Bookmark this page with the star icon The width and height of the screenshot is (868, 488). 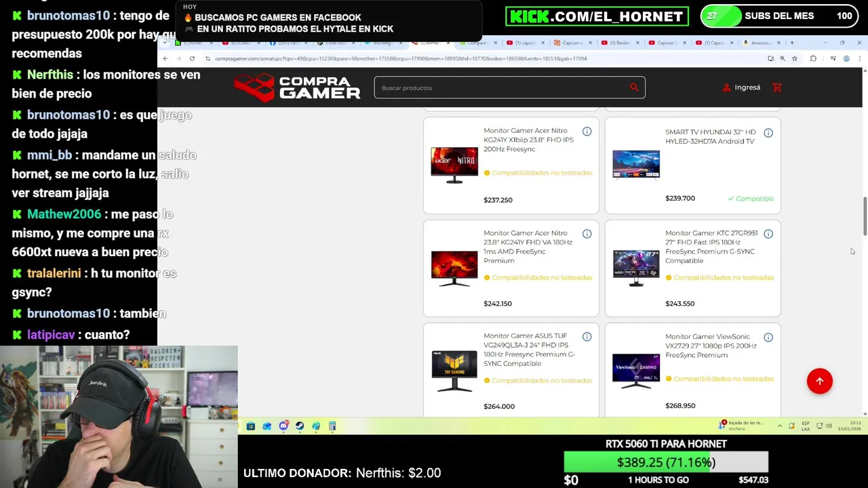pos(794,58)
